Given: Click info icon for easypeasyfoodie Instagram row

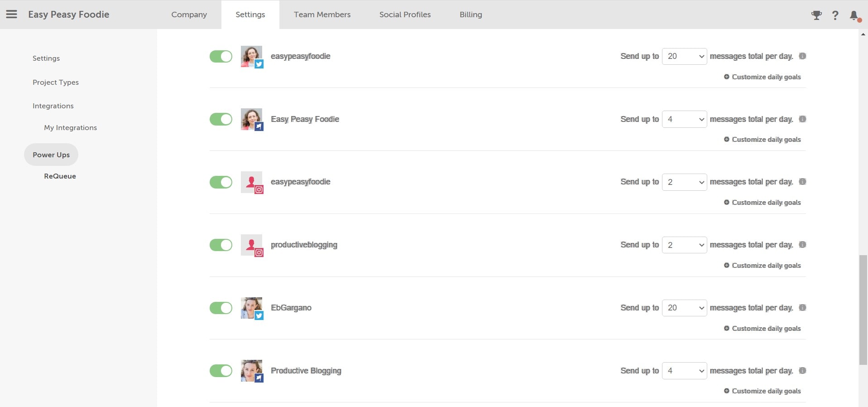Looking at the screenshot, I should pos(802,182).
